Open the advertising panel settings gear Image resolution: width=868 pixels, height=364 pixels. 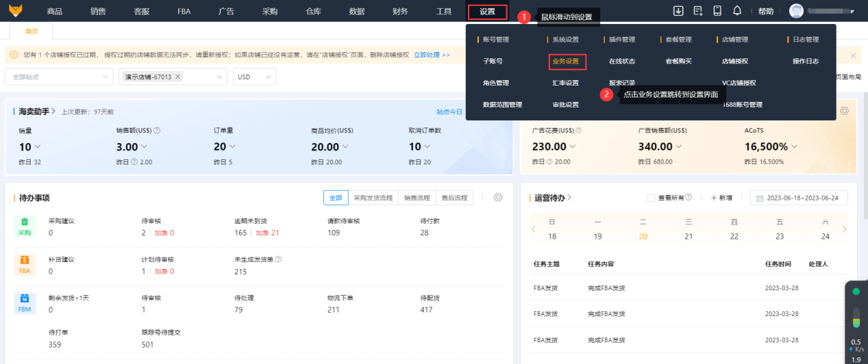pyautogui.click(x=845, y=111)
